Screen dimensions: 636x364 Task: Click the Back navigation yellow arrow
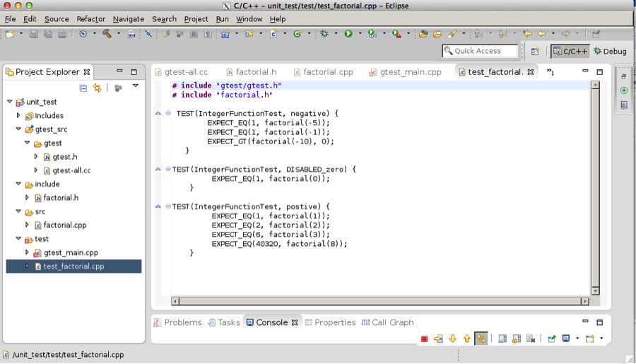pos(541,34)
